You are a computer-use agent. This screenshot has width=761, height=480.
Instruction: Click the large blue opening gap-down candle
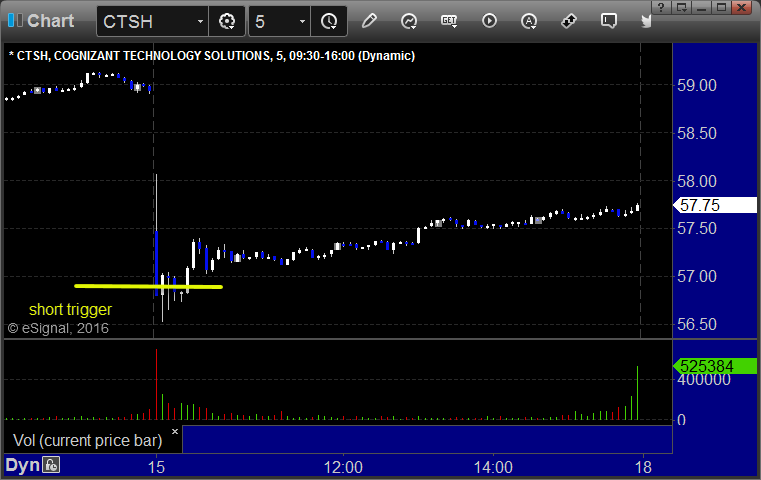coord(157,264)
